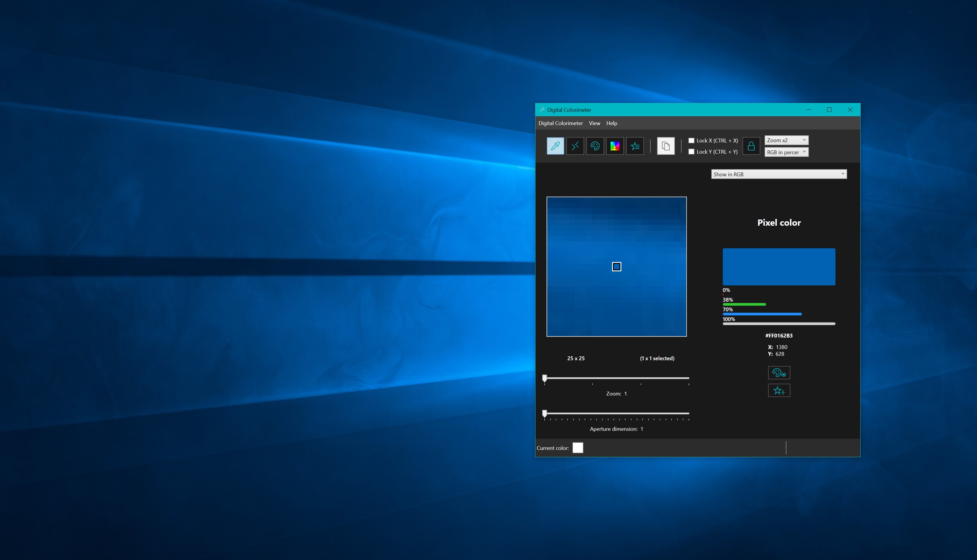Expand the Show in RGB dropdown
977x560 pixels.
click(x=778, y=174)
